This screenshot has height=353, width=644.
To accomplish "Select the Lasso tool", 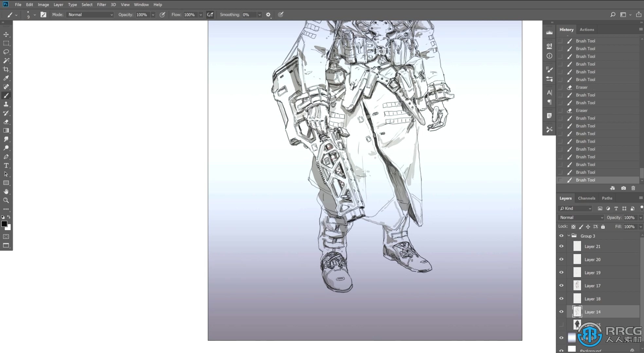I will pos(6,52).
